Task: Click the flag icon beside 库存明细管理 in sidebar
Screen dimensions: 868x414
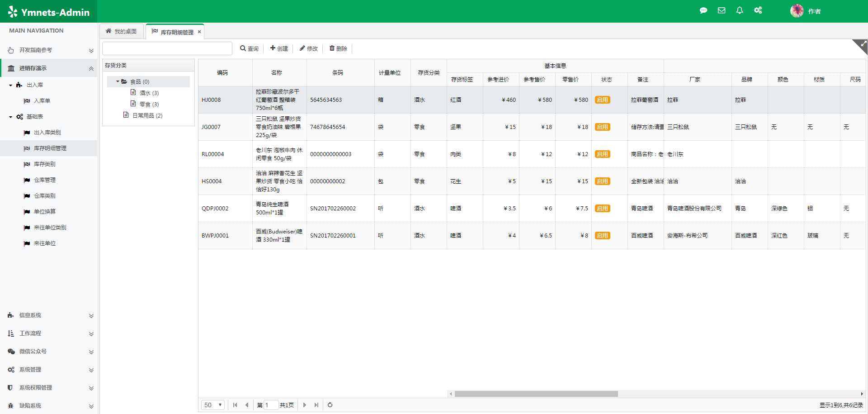Action: [27, 148]
